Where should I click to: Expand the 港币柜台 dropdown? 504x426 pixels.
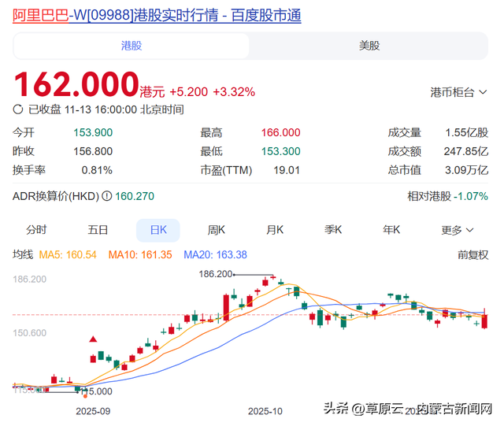point(458,92)
